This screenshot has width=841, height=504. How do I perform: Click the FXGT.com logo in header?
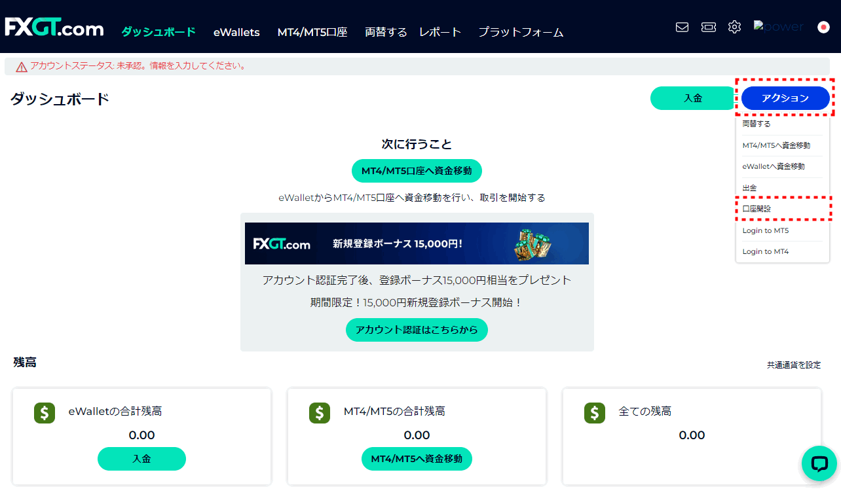pos(54,27)
